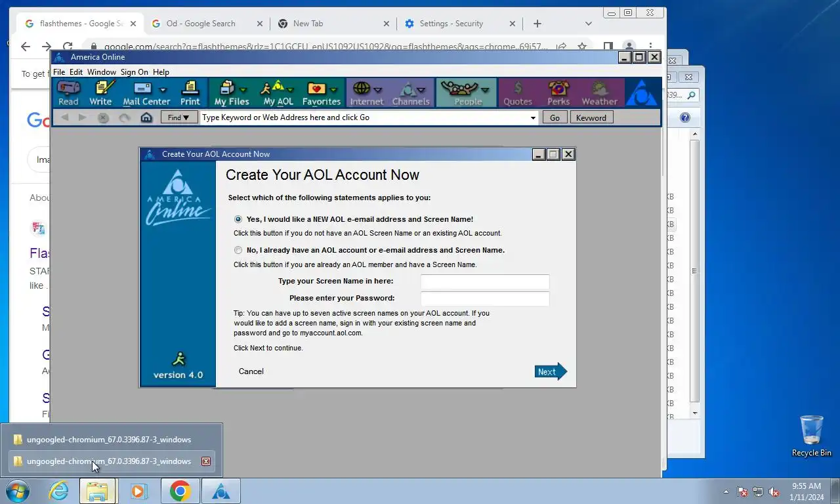This screenshot has width=840, height=504.
Task: Show hidden system tray icons arrow
Action: (726, 492)
